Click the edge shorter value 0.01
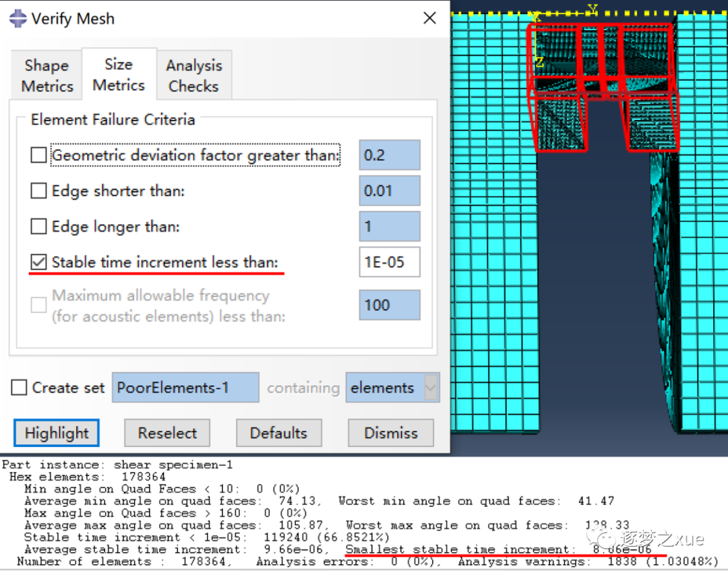The height and width of the screenshot is (571, 728). (x=390, y=191)
